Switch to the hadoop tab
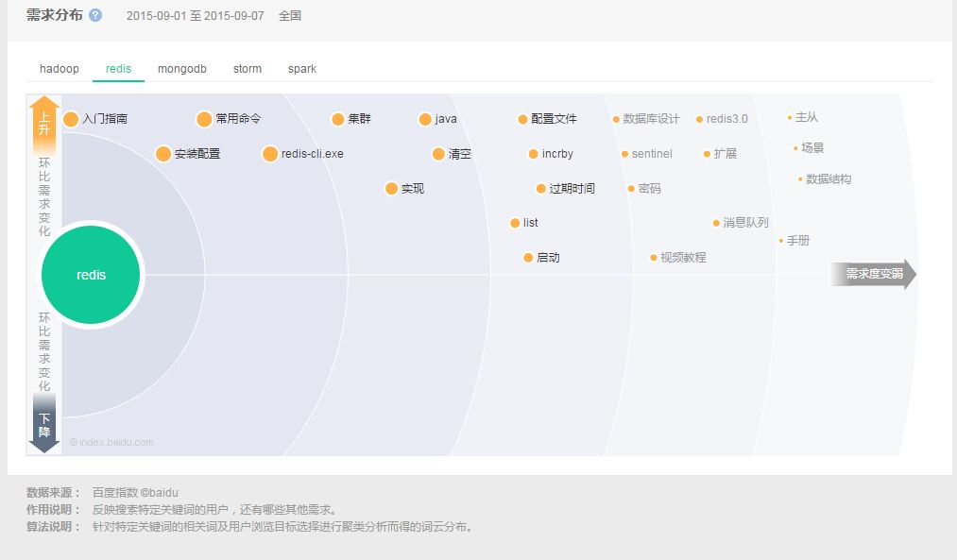 [60, 69]
